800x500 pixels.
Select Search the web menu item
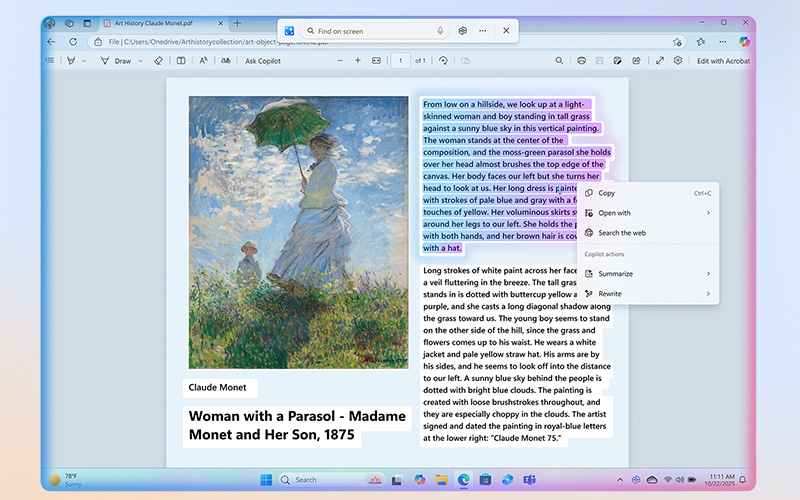[x=648, y=233]
